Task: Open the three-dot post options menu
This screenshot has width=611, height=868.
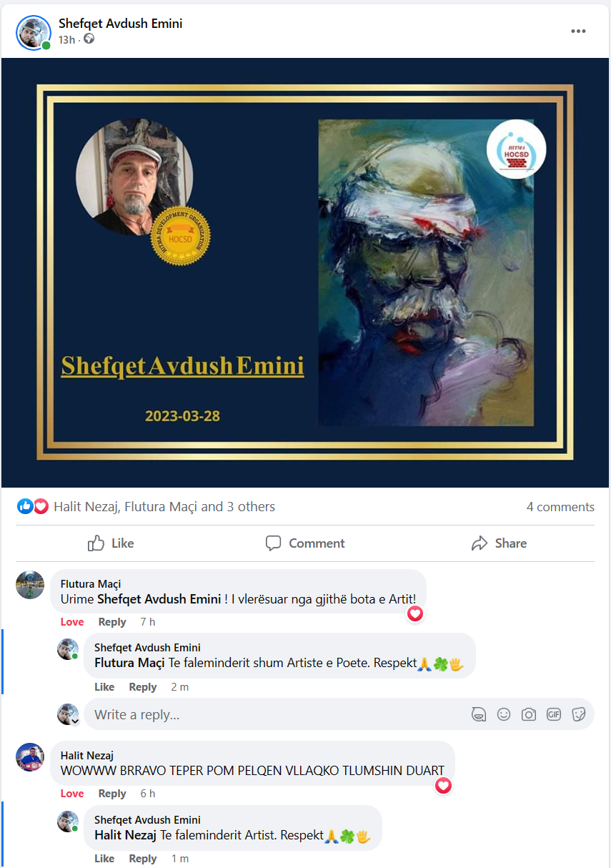Action: (x=578, y=32)
